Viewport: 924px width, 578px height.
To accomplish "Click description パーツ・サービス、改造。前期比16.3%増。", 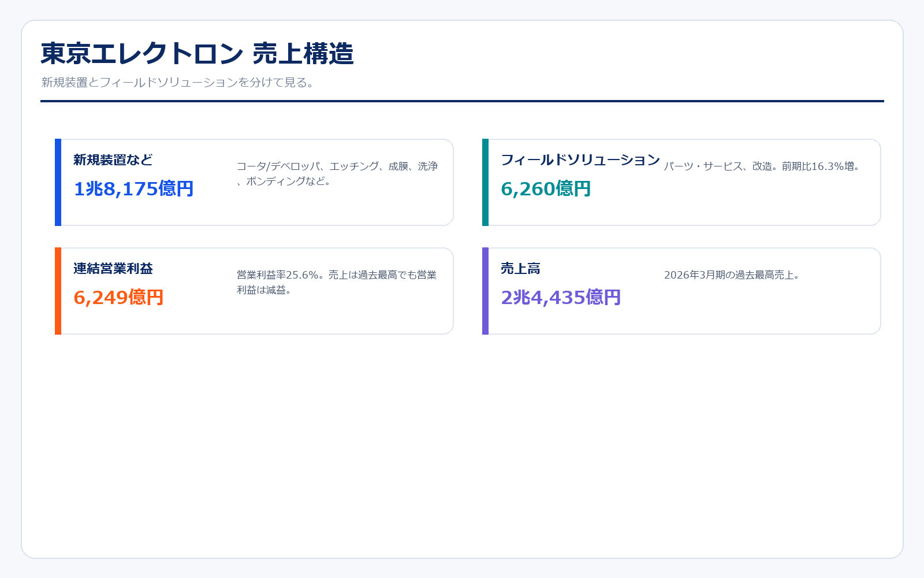I will pyautogui.click(x=762, y=166).
